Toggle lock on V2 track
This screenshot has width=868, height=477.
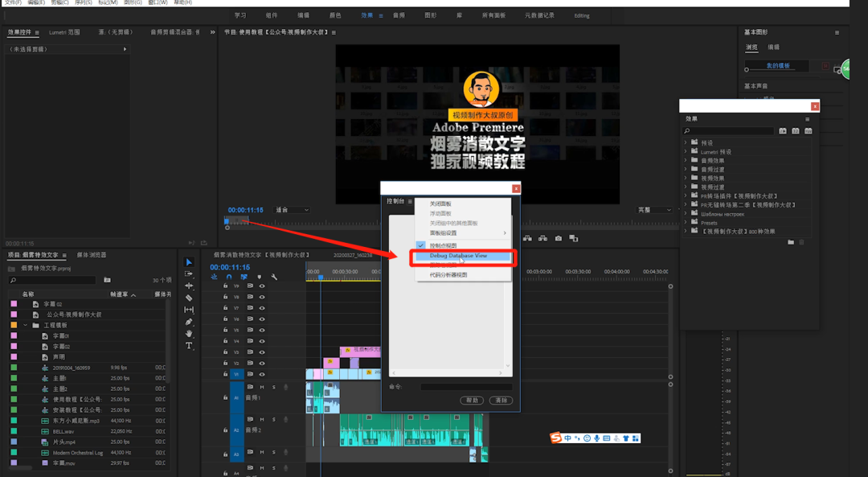[x=225, y=364]
